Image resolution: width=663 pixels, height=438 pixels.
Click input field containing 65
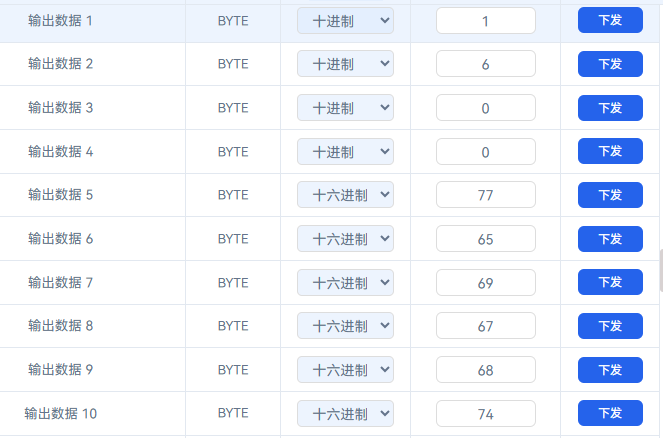486,239
